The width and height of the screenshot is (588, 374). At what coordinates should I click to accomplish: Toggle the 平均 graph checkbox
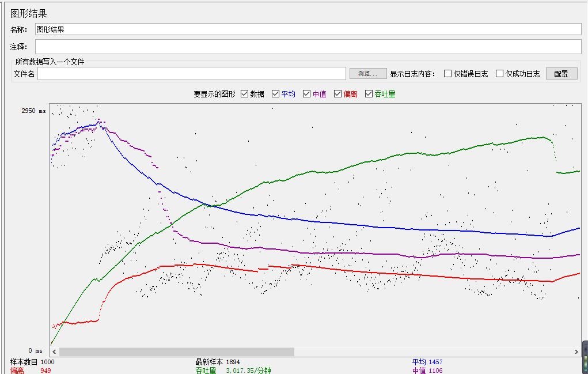[276, 94]
